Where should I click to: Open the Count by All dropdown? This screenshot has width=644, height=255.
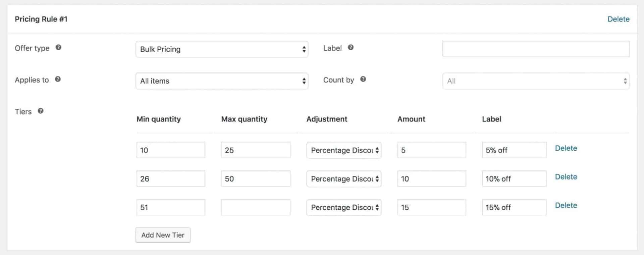536,81
